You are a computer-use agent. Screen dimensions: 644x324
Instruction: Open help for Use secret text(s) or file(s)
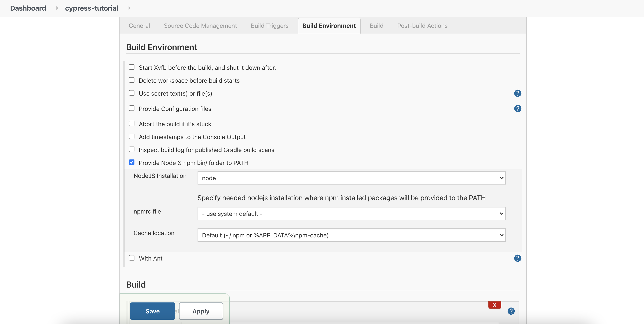point(518,93)
